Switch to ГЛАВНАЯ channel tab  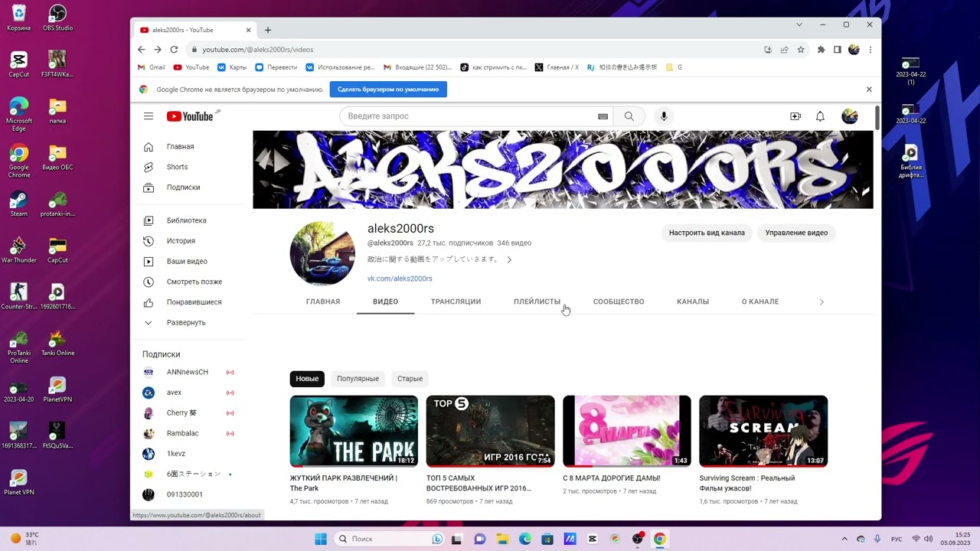pos(323,302)
